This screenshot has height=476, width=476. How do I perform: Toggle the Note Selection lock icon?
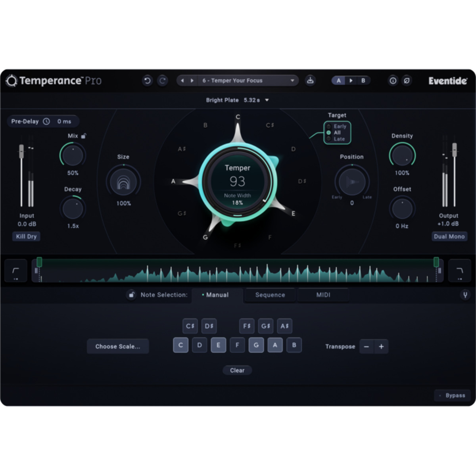coord(131,295)
